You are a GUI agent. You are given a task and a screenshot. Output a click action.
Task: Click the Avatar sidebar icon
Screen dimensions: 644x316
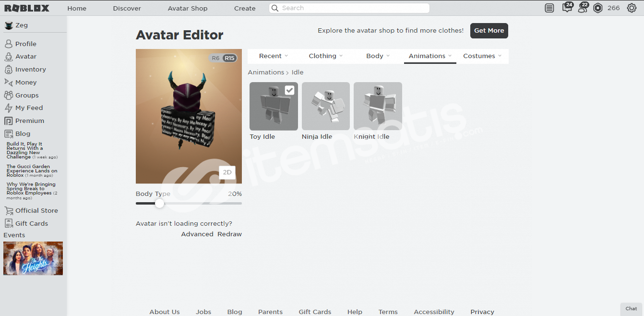(x=9, y=57)
